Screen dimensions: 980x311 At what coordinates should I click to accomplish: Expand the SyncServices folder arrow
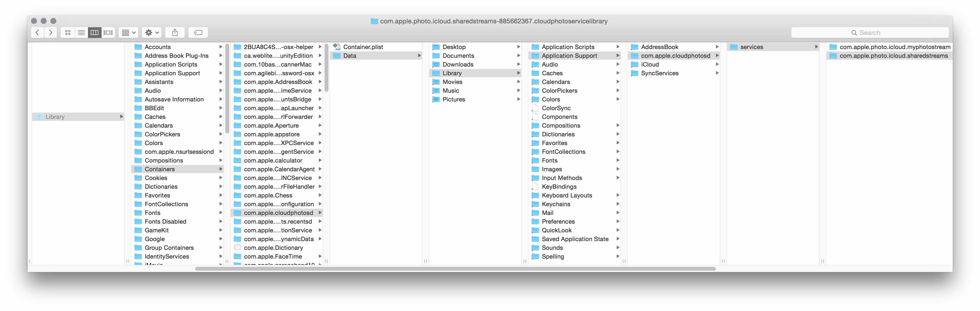click(x=717, y=73)
